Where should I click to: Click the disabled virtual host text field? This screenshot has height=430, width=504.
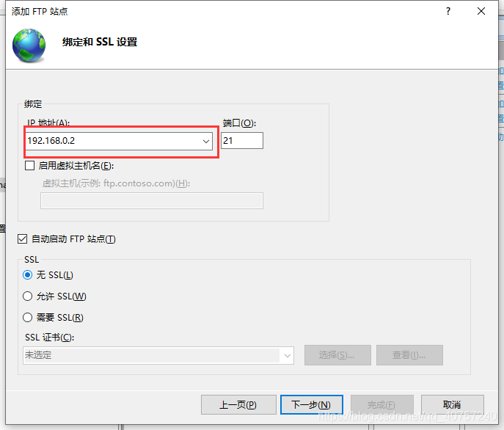pyautogui.click(x=152, y=200)
